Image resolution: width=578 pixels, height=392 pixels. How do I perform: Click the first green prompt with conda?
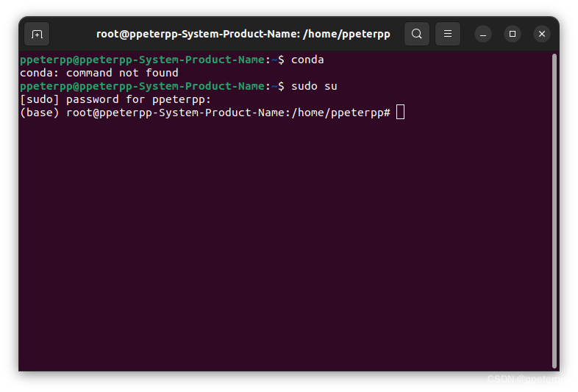click(x=172, y=60)
